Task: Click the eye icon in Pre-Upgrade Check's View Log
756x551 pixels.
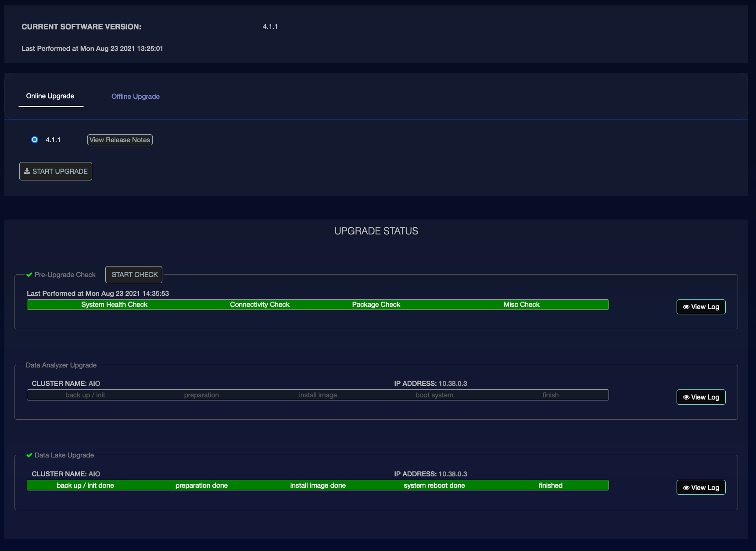Action: coord(686,307)
